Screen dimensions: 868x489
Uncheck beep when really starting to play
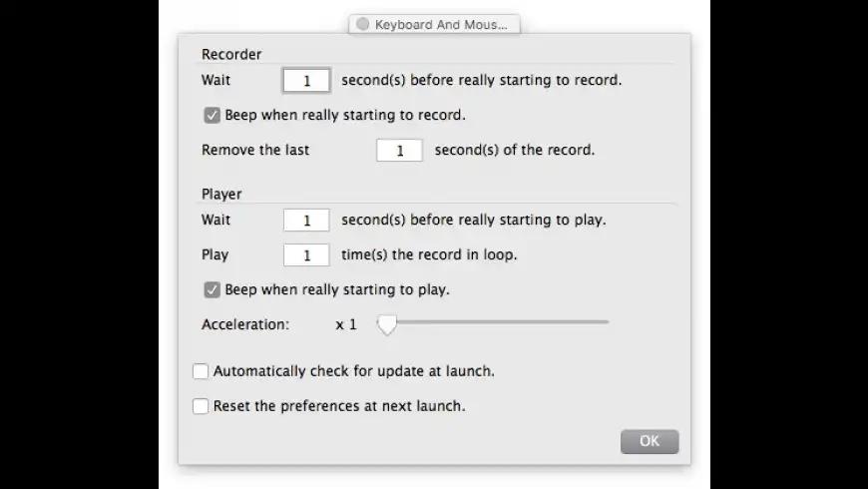(x=212, y=290)
